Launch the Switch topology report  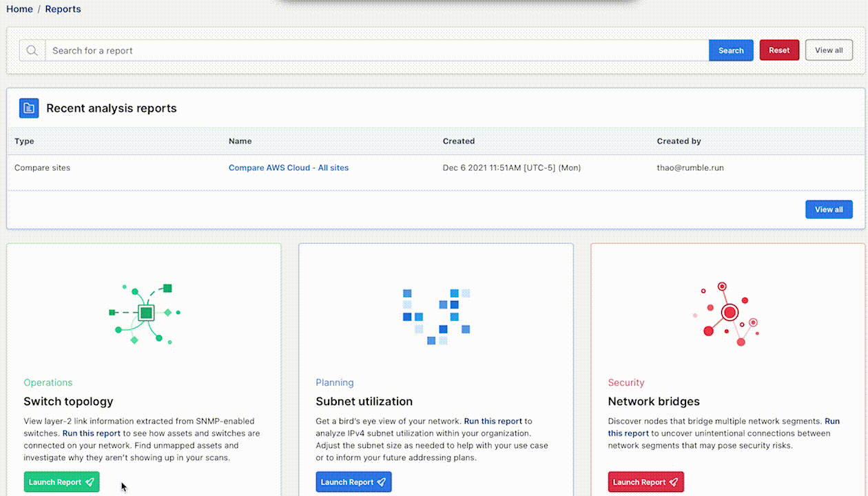[61, 482]
